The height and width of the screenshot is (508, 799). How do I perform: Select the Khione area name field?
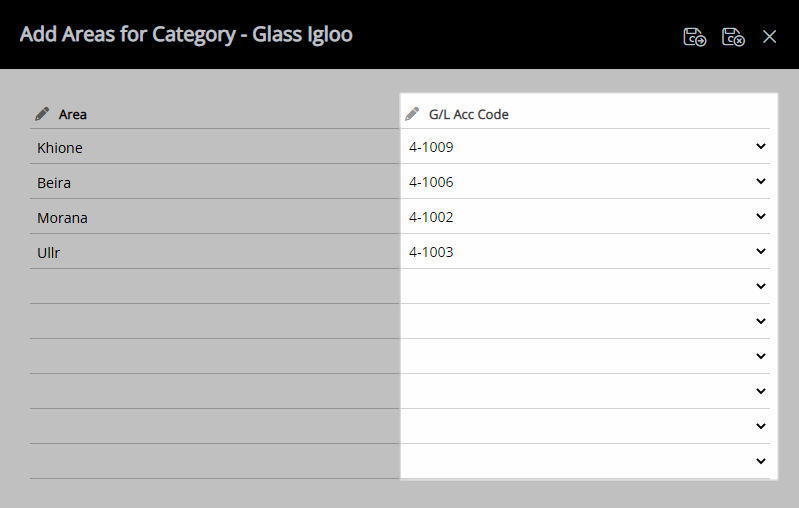tap(215, 147)
